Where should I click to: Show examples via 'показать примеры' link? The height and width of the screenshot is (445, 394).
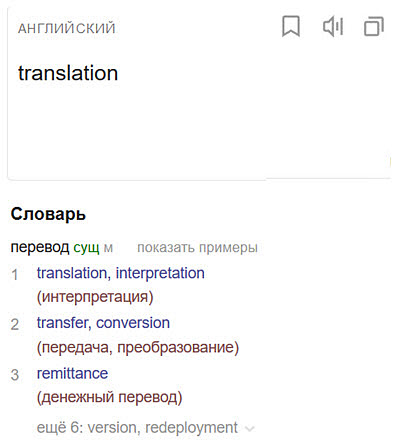tap(197, 248)
